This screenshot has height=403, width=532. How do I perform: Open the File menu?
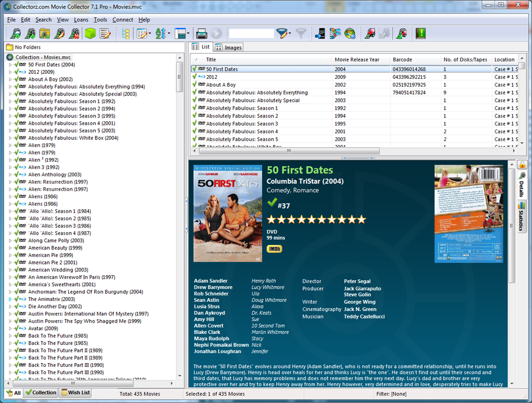pyautogui.click(x=11, y=20)
